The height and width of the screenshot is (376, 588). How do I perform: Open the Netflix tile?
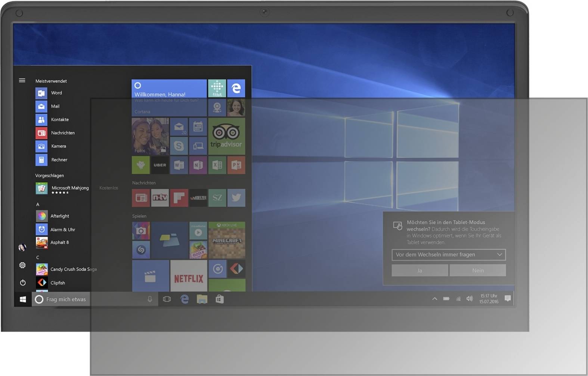pos(189,276)
